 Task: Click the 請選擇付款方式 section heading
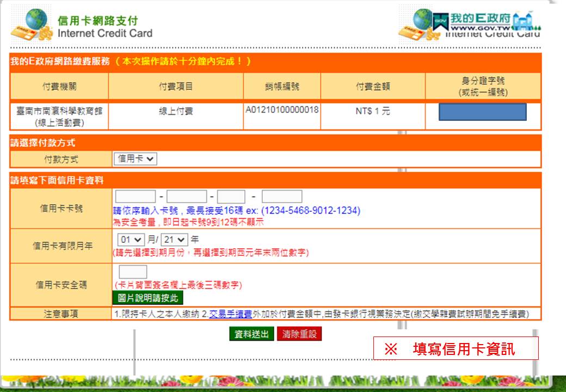[42, 143]
